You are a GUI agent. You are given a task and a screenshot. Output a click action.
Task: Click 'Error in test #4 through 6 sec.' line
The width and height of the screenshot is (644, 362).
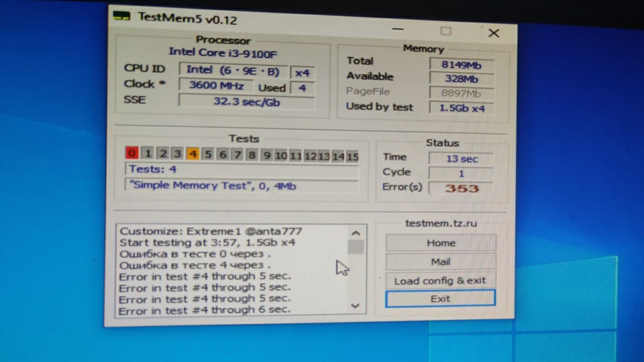[x=204, y=310]
